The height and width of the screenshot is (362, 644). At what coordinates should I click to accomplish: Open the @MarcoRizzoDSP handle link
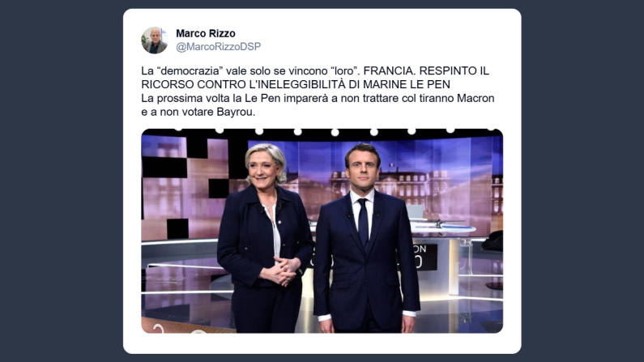(x=218, y=47)
